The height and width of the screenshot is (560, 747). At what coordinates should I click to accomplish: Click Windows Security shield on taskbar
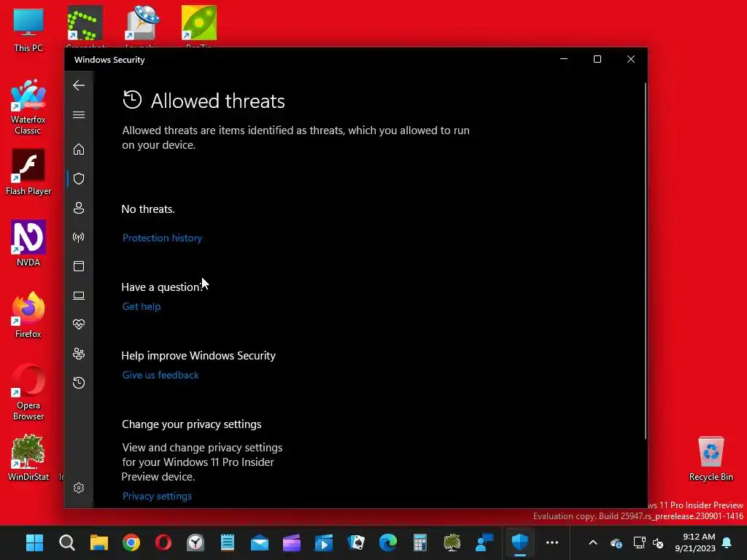pyautogui.click(x=519, y=542)
